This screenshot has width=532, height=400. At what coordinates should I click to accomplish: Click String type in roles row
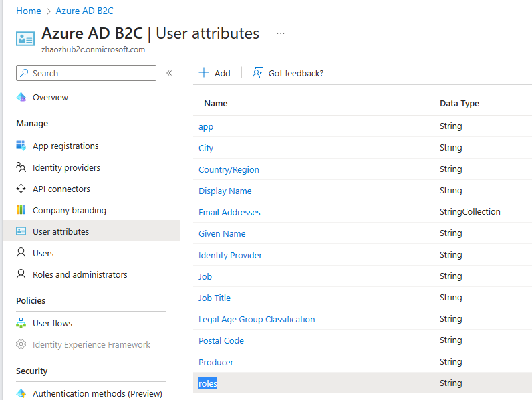[x=450, y=383]
